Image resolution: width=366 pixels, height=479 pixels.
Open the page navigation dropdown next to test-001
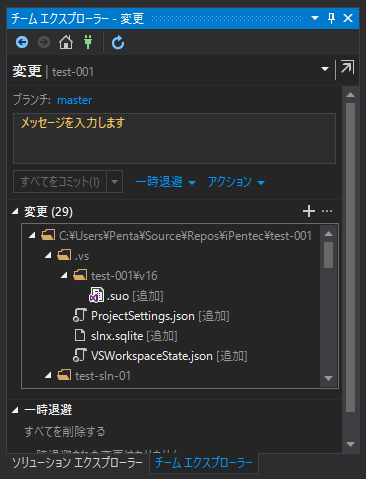[x=325, y=69]
